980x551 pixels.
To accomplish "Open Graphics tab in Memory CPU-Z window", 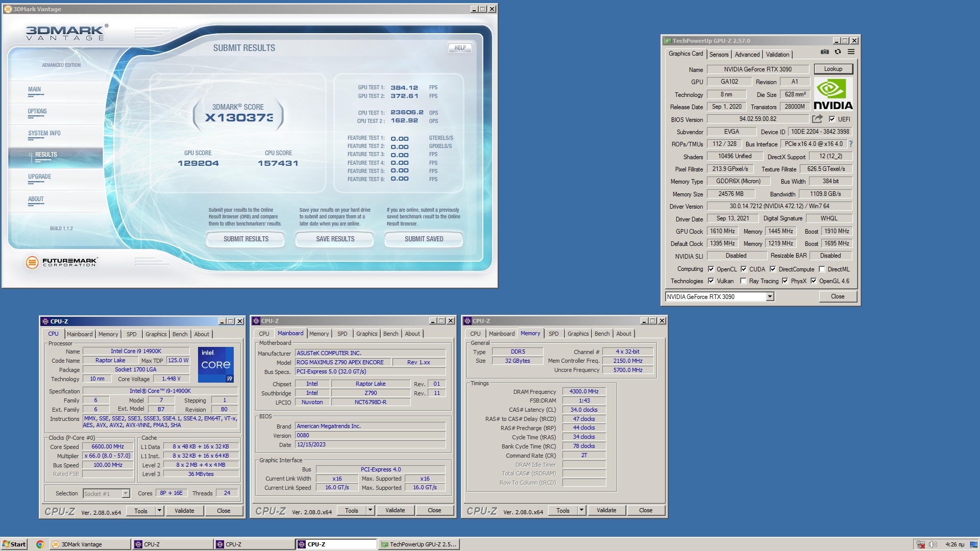I will pos(578,334).
